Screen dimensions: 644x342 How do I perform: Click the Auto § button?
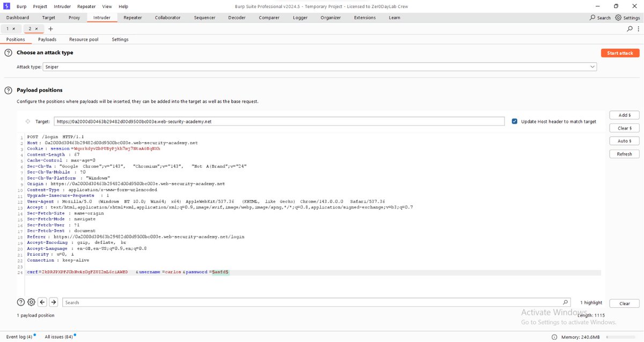pos(625,141)
